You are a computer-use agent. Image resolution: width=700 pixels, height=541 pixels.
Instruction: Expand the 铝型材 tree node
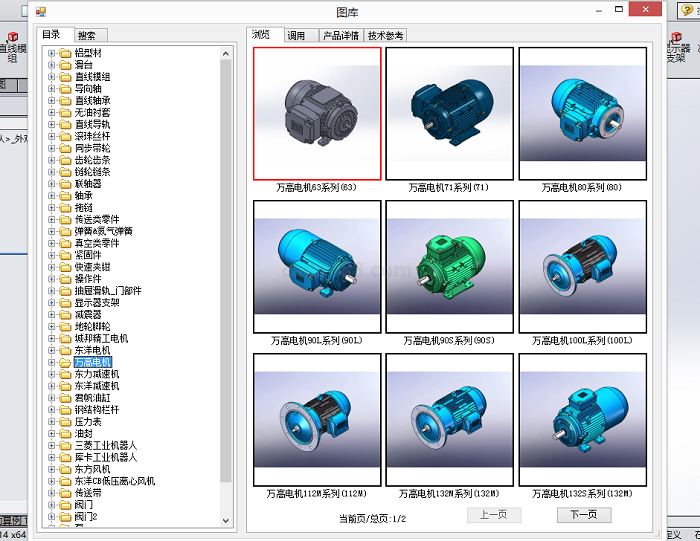click(x=51, y=53)
